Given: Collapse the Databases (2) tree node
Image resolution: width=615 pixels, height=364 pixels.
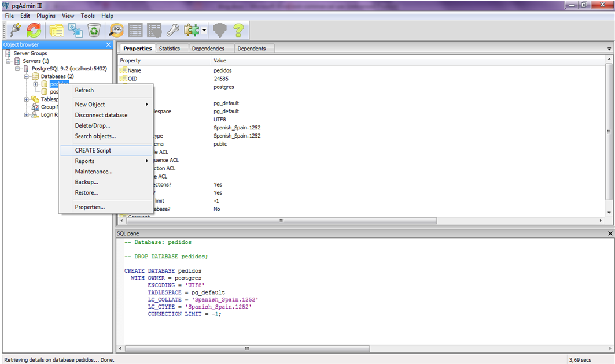Looking at the screenshot, I should 26,76.
